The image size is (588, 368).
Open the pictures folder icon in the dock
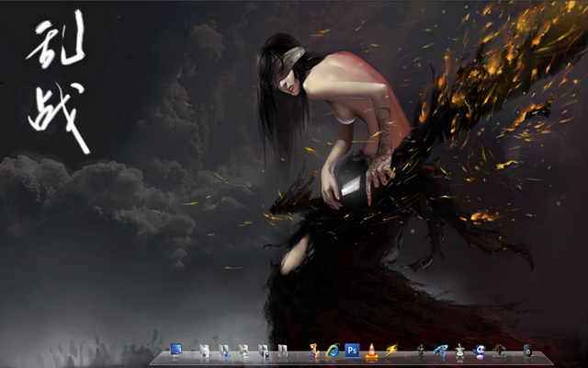(x=243, y=351)
